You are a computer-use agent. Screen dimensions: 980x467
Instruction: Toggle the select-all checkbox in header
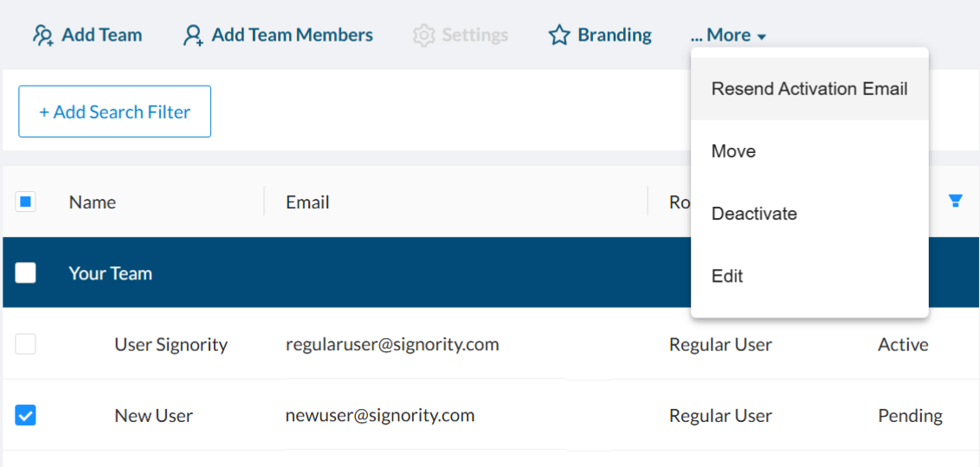[26, 202]
